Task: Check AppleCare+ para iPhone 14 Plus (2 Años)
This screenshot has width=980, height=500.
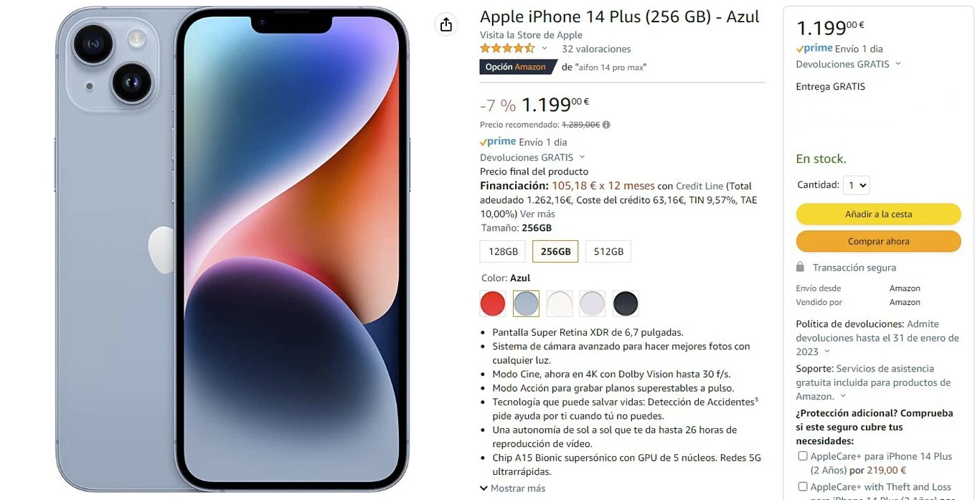Action: tap(802, 456)
